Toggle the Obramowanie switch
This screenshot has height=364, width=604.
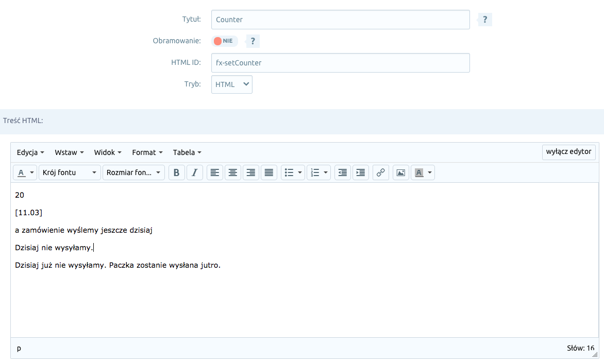[224, 41]
